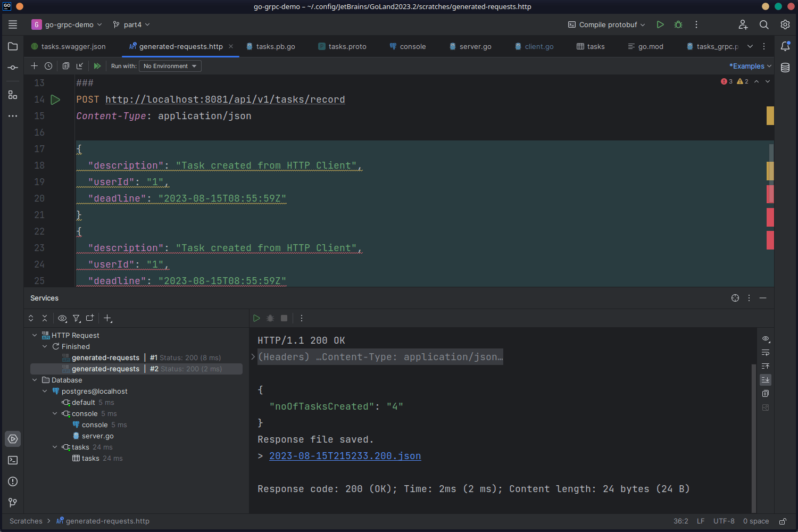Image resolution: width=798 pixels, height=532 pixels.
Task: Open the tasks.swagger.json tab
Action: pos(73,46)
